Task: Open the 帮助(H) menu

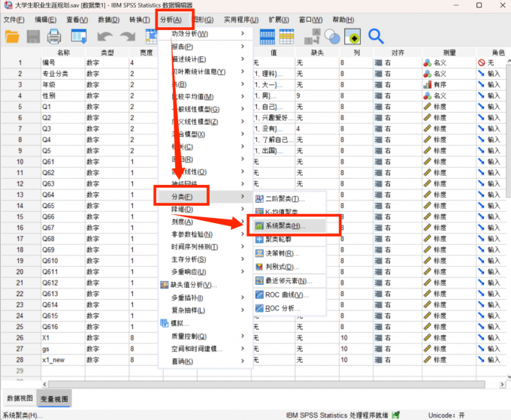Action: coord(343,20)
